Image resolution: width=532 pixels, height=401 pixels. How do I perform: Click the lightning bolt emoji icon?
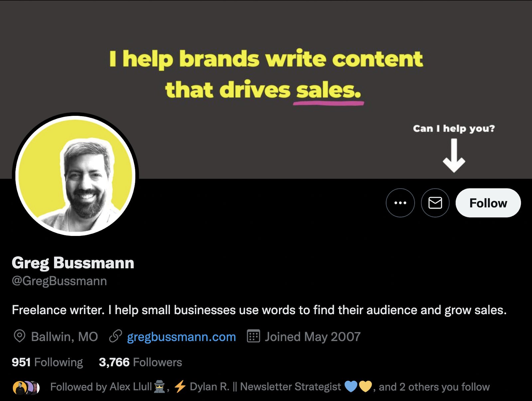pos(180,387)
